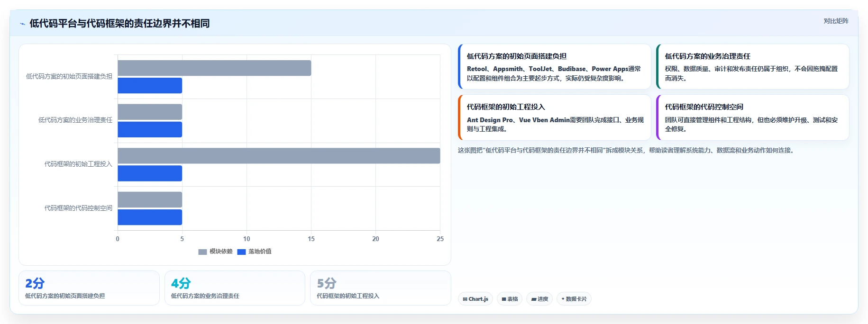Viewport: 868px width, 324px height.
Task: Click the header title 低代码平台与代码框架的责任边界并不相同
Action: 119,23
